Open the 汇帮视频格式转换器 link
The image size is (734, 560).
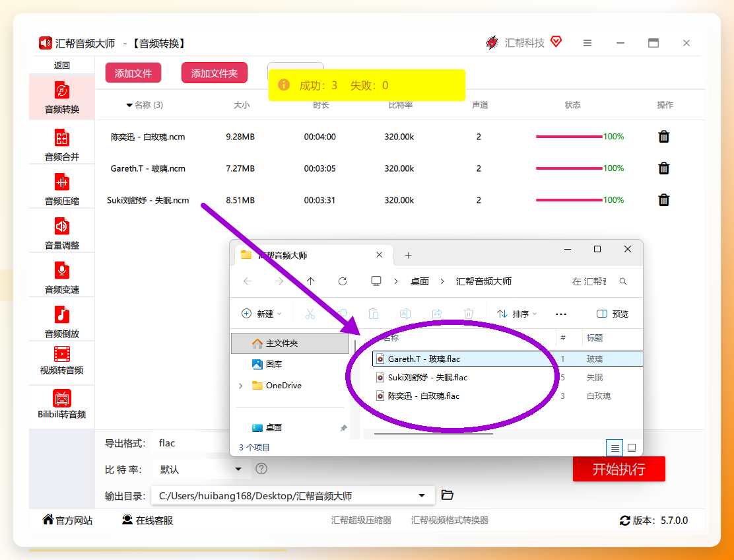point(450,520)
